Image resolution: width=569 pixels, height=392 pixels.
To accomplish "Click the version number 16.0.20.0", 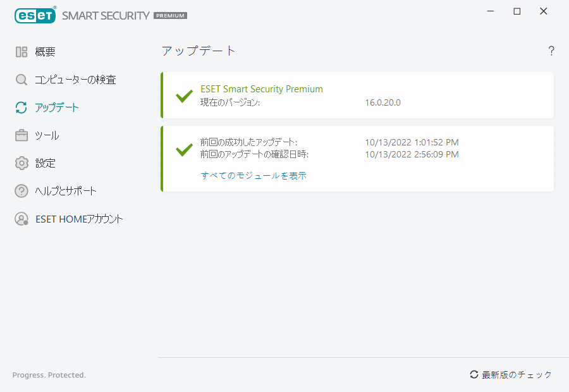I will coord(383,102).
